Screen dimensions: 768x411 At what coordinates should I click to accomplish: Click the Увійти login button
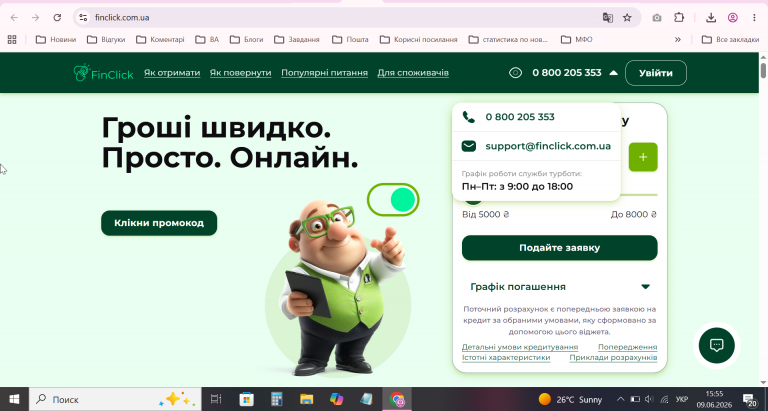point(656,73)
